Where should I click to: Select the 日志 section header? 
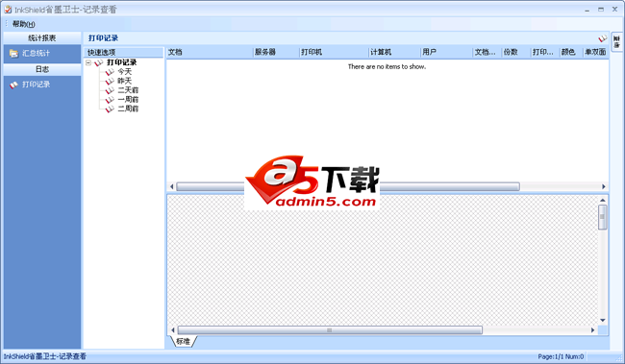click(x=42, y=69)
